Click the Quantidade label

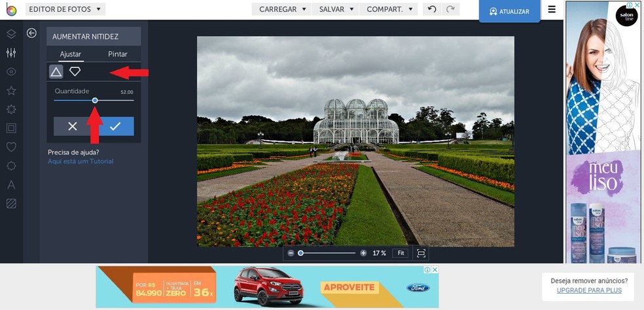point(72,91)
